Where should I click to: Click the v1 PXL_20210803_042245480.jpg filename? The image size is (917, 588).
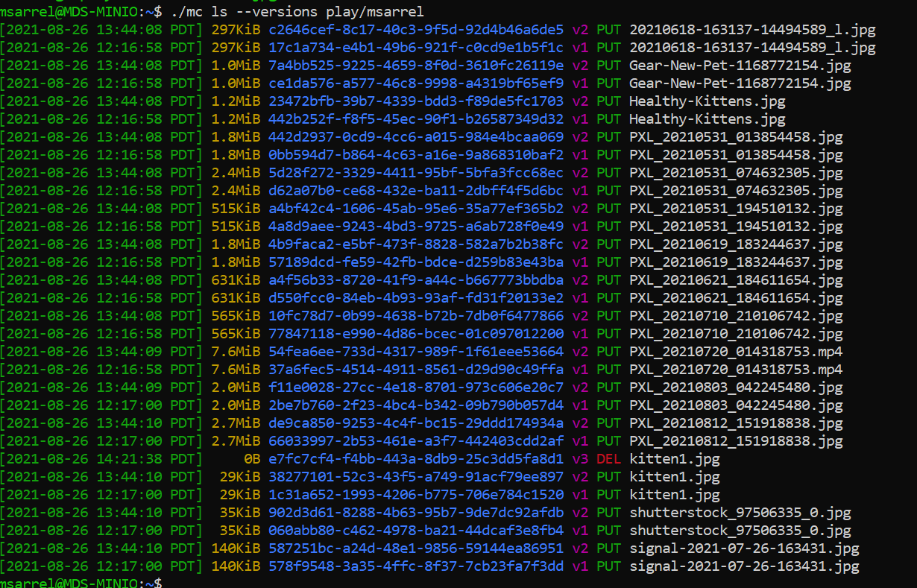point(736,405)
